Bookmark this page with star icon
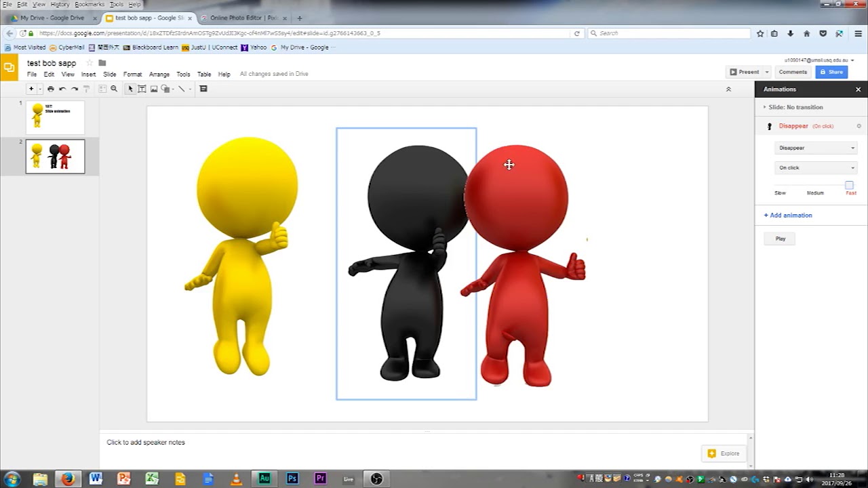The width and height of the screenshot is (868, 488). pos(760,33)
